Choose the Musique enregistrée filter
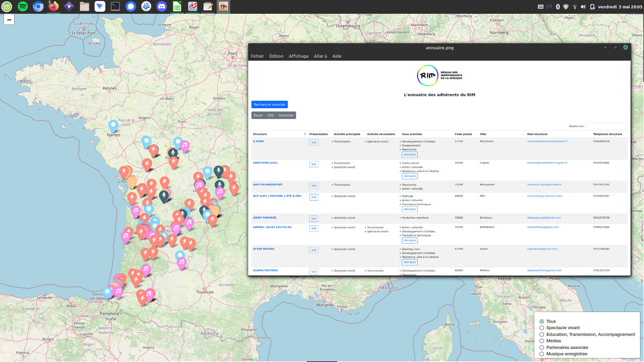This screenshot has width=644, height=362. (x=542, y=354)
